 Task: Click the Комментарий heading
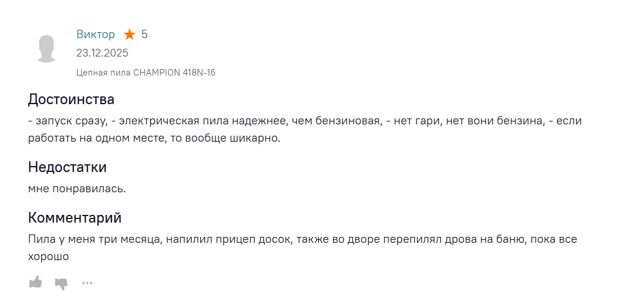click(74, 217)
